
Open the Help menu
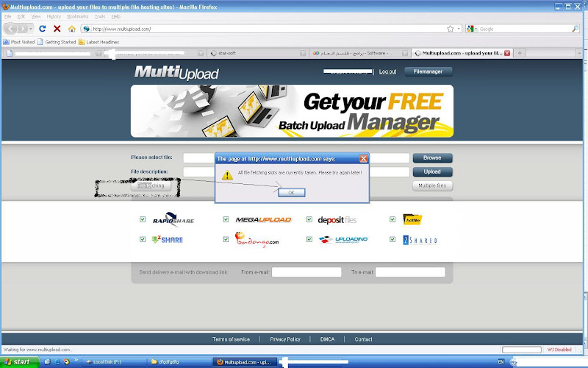[x=116, y=16]
